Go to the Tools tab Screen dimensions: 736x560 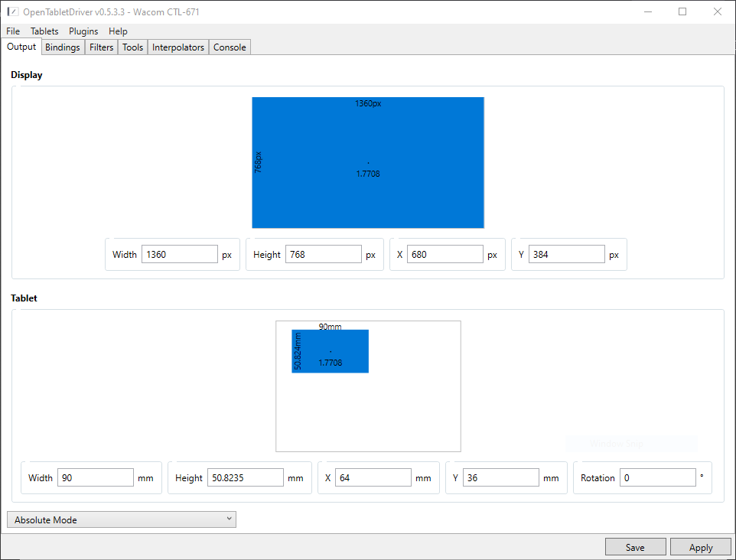pos(132,47)
